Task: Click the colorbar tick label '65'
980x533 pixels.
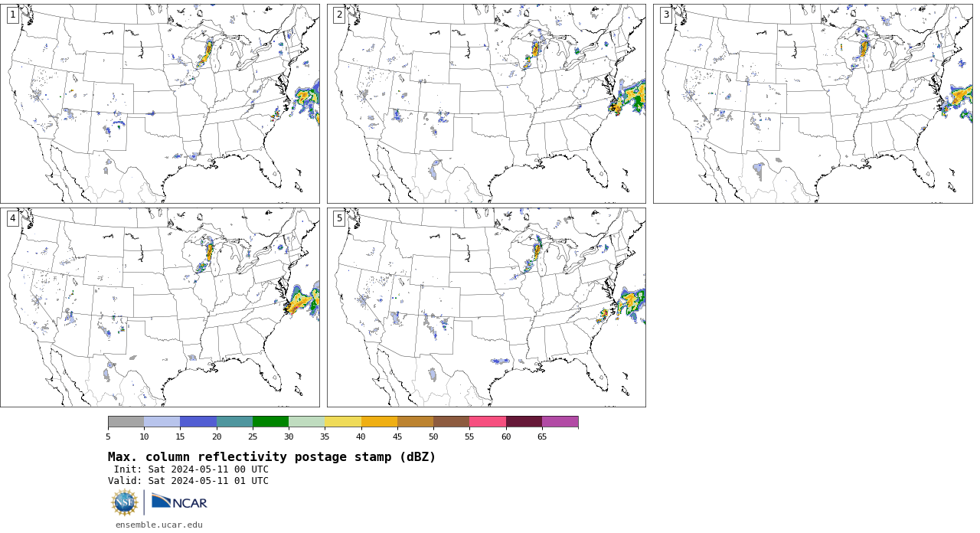Action: pyautogui.click(x=542, y=437)
